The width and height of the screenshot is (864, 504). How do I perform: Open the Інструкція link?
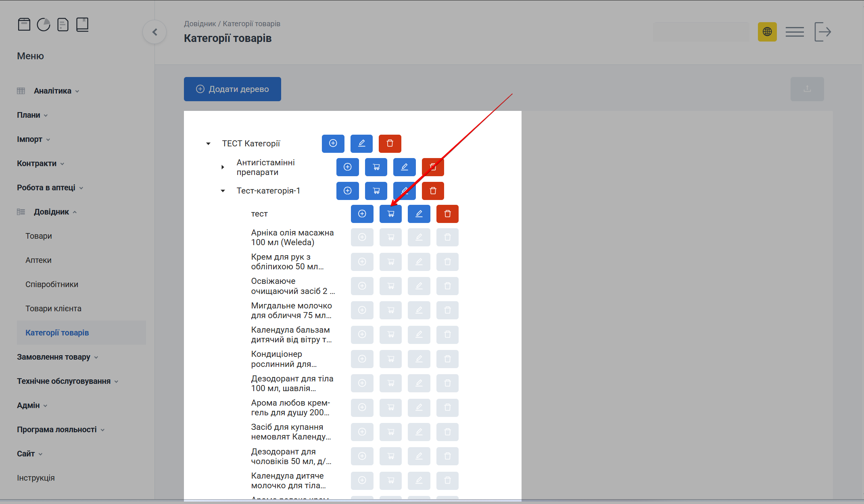(x=36, y=478)
